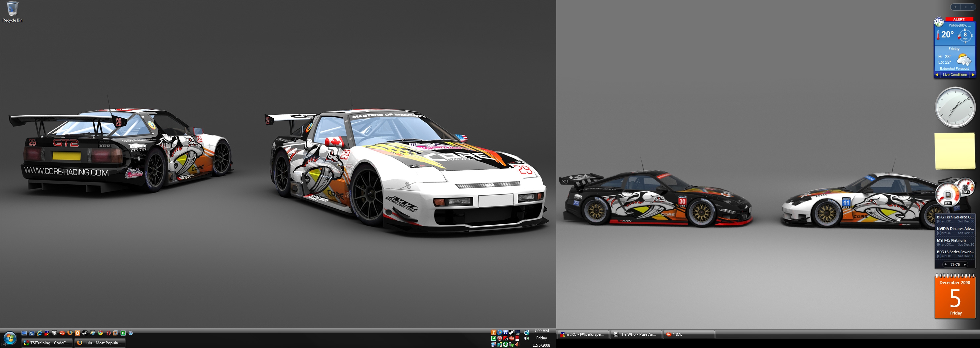Launch Internet Explorer from Quick Launch
980x348 pixels.
tap(39, 333)
